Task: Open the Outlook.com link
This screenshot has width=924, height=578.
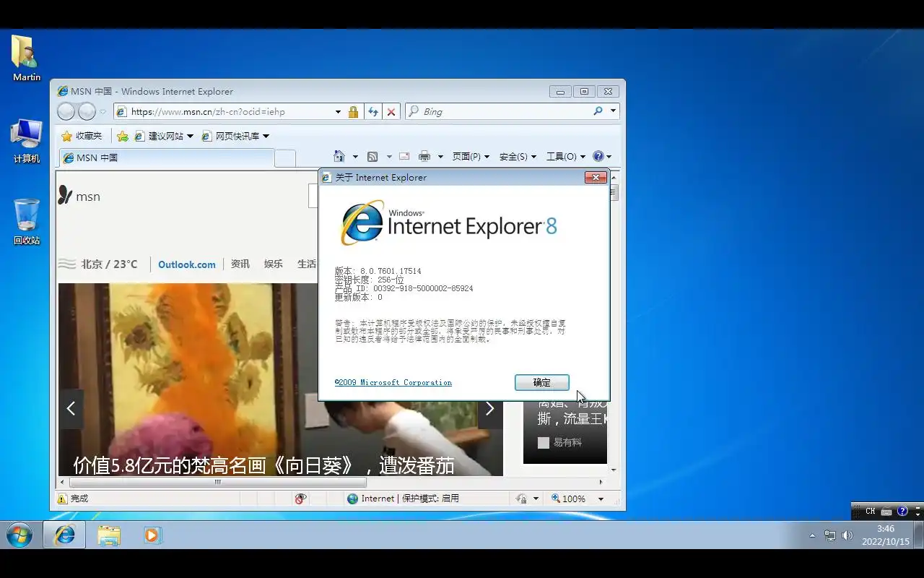Action: (x=187, y=264)
